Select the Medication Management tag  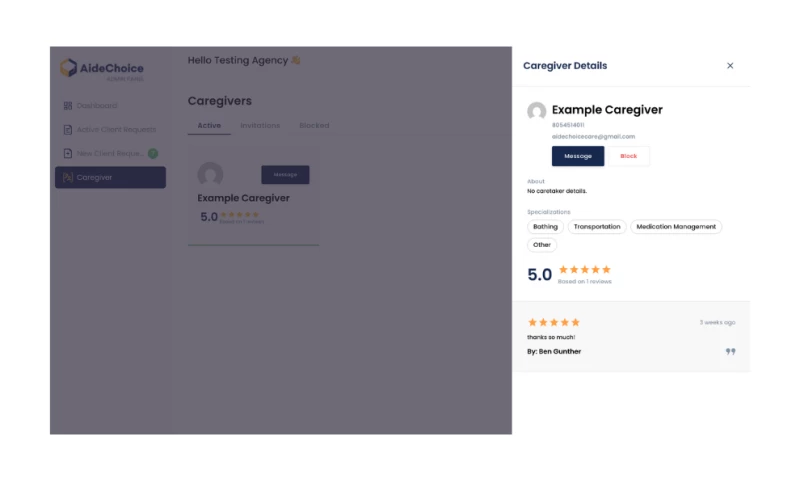[x=676, y=227]
